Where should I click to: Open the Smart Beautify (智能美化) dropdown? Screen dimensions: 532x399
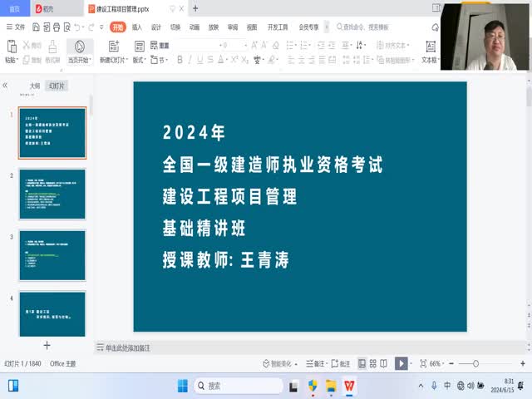(x=280, y=364)
